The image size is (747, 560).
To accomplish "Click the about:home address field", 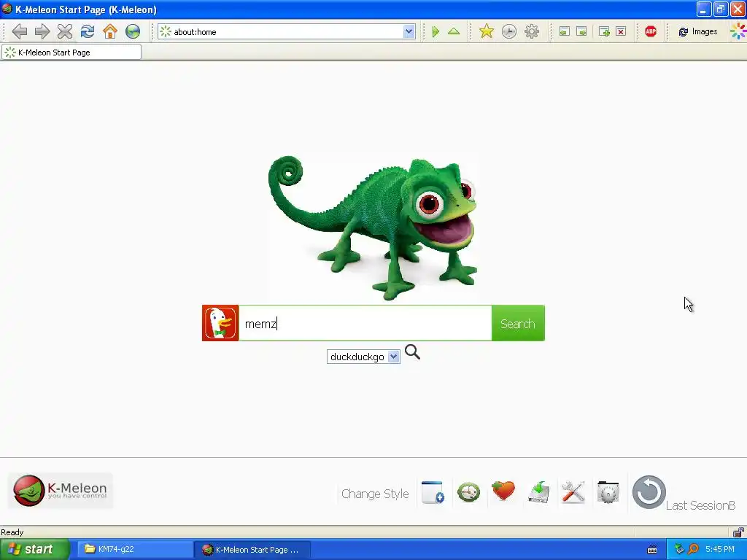I will coord(286,31).
